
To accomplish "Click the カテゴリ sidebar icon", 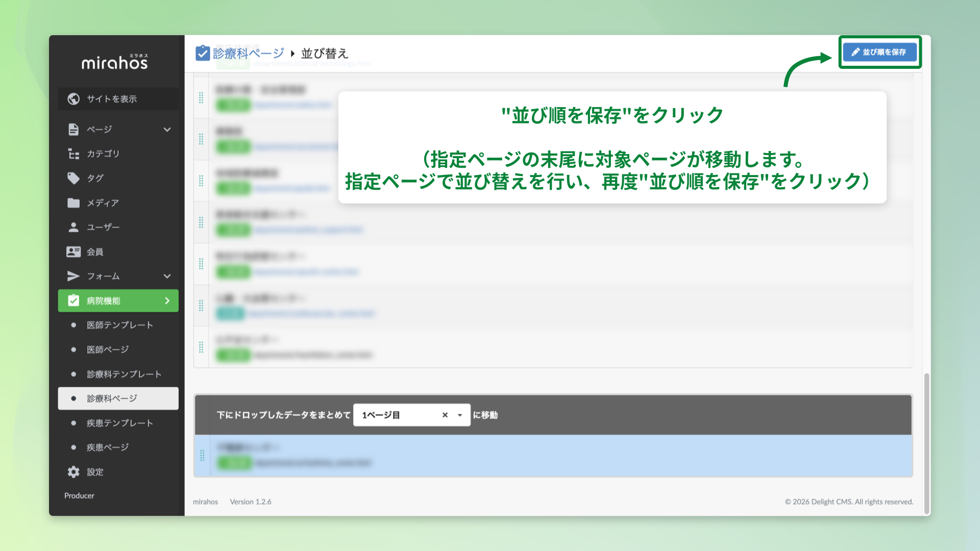I will coord(73,154).
